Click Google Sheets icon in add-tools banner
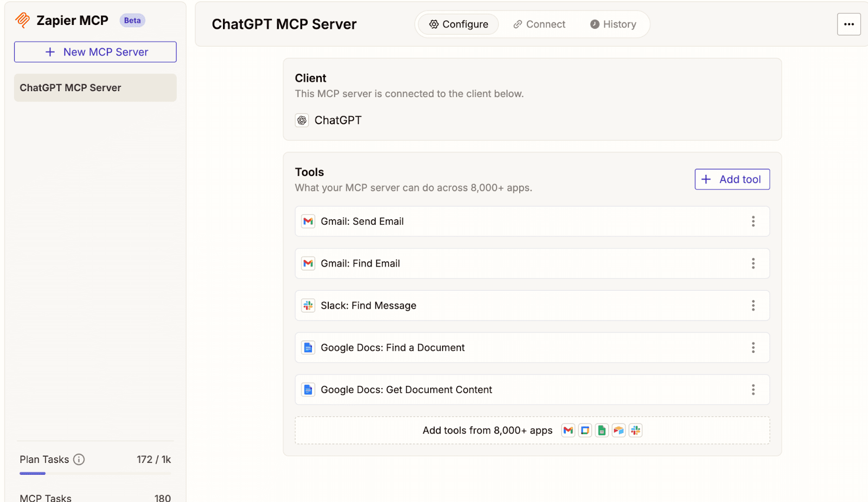This screenshot has width=868, height=502. pyautogui.click(x=602, y=431)
